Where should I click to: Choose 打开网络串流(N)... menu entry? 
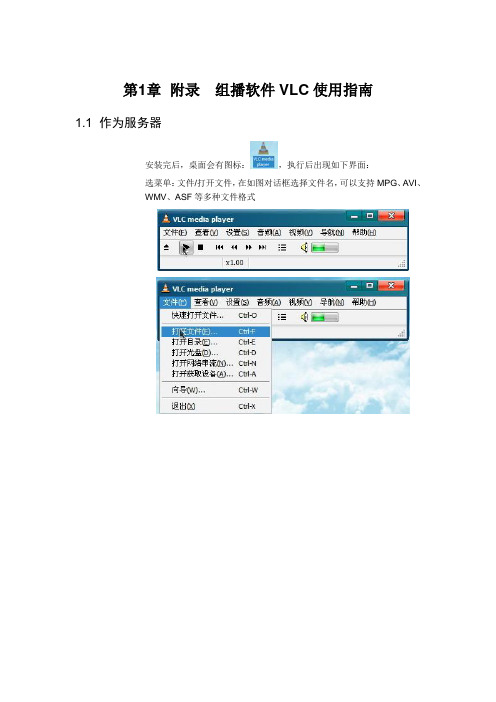tap(215, 363)
